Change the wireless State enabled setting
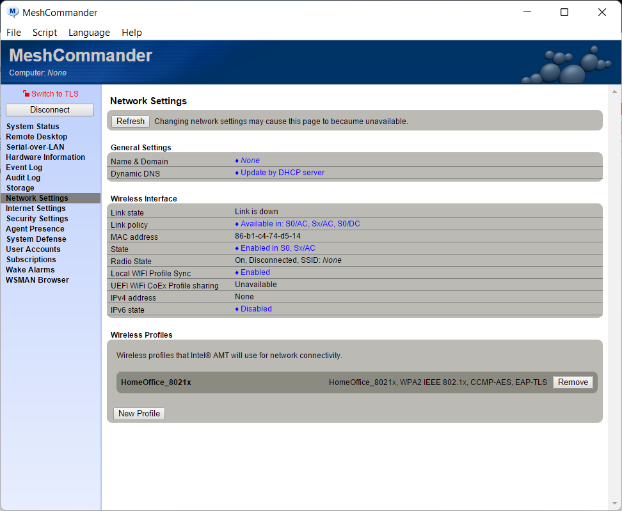Screen dimensions: 622x511 pyautogui.click(x=275, y=248)
